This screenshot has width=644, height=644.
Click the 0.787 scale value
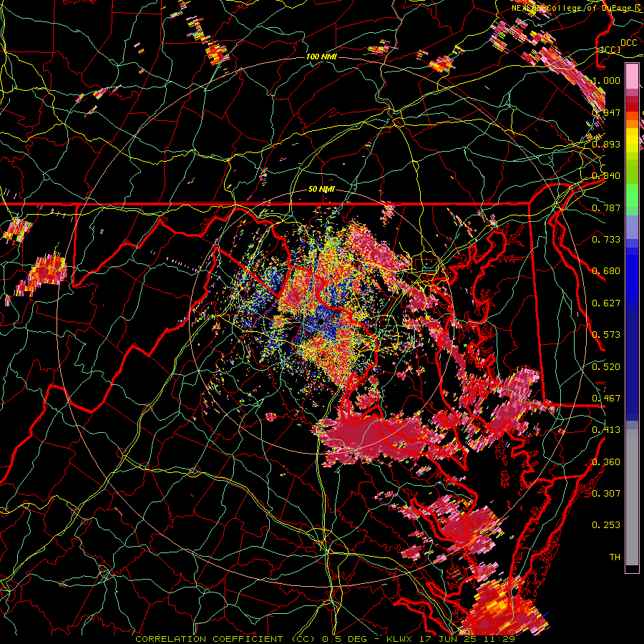(x=606, y=208)
